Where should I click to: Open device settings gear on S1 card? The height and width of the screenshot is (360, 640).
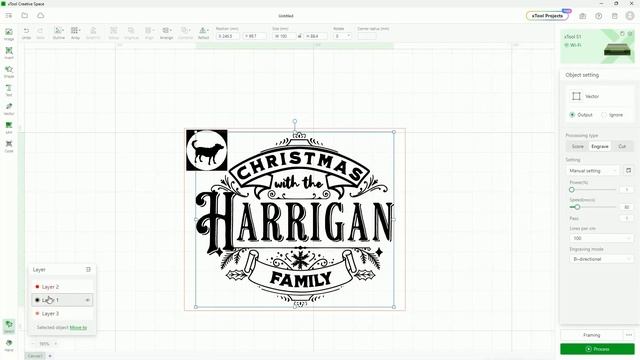click(630, 34)
